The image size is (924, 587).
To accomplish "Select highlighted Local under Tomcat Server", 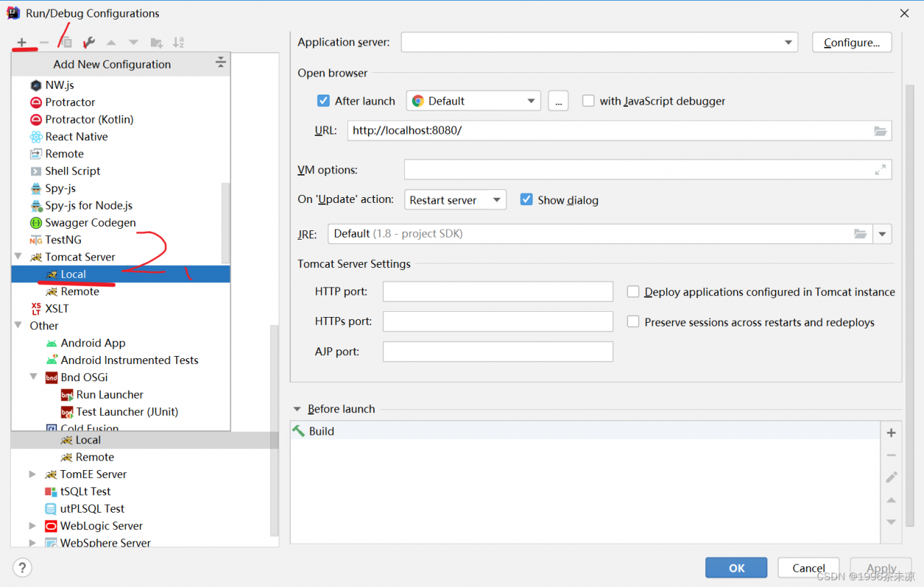I will click(x=121, y=274).
